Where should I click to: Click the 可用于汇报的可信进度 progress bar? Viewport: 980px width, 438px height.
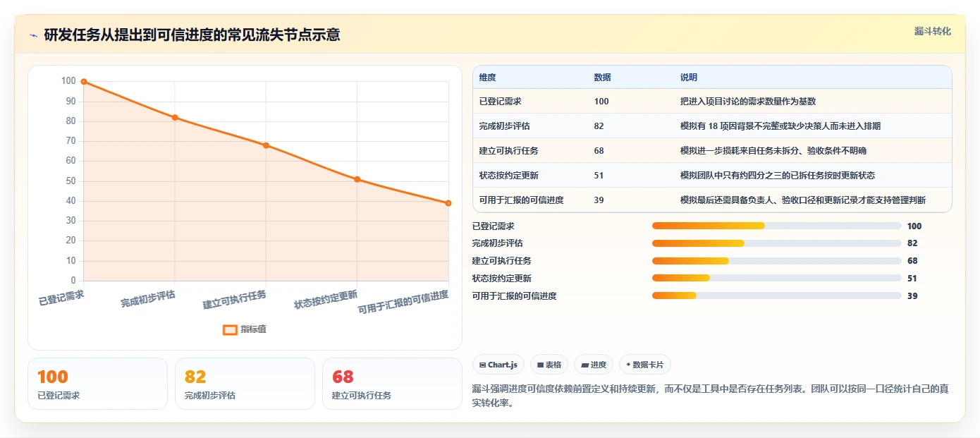tap(777, 296)
